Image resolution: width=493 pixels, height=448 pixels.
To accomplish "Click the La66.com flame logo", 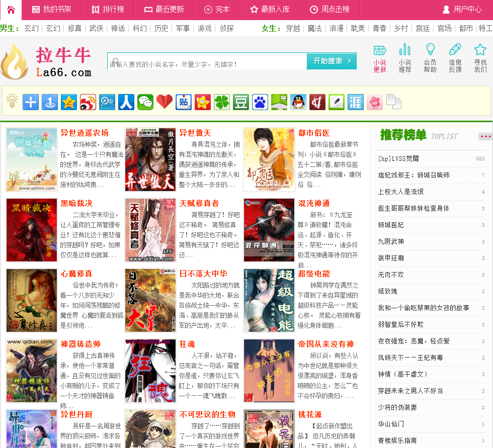I will pos(46,61).
